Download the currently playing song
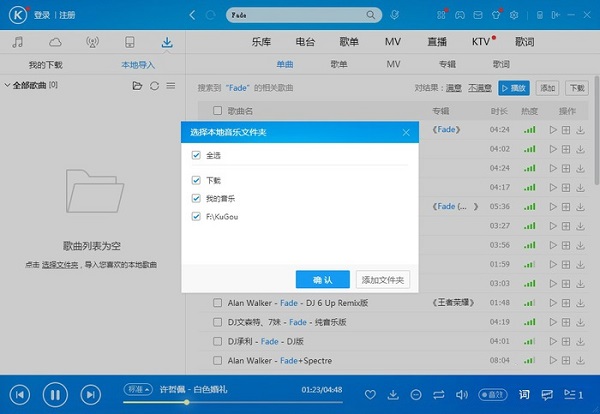 point(393,394)
